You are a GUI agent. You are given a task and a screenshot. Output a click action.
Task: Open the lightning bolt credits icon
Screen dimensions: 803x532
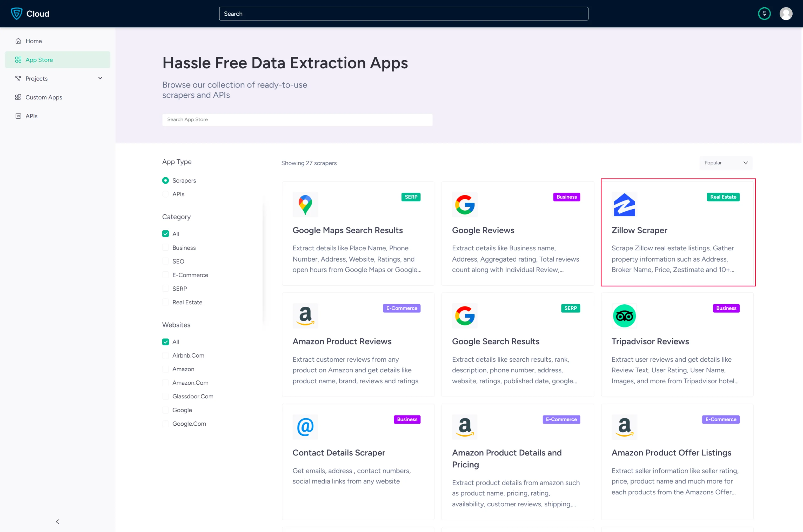point(764,13)
